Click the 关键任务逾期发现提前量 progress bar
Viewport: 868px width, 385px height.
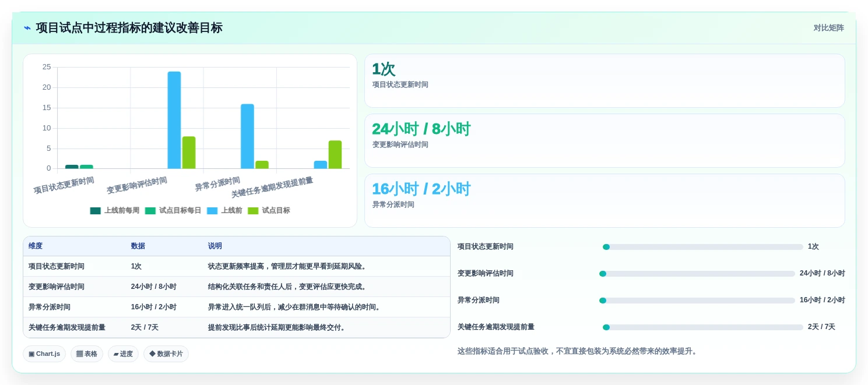tap(703, 327)
